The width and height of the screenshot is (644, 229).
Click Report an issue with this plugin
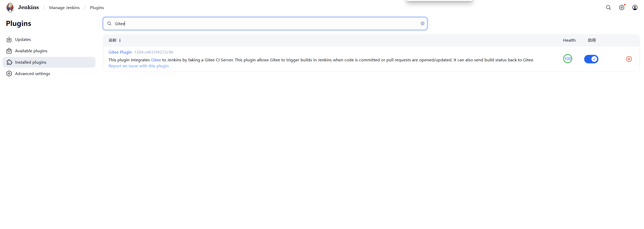point(139,66)
